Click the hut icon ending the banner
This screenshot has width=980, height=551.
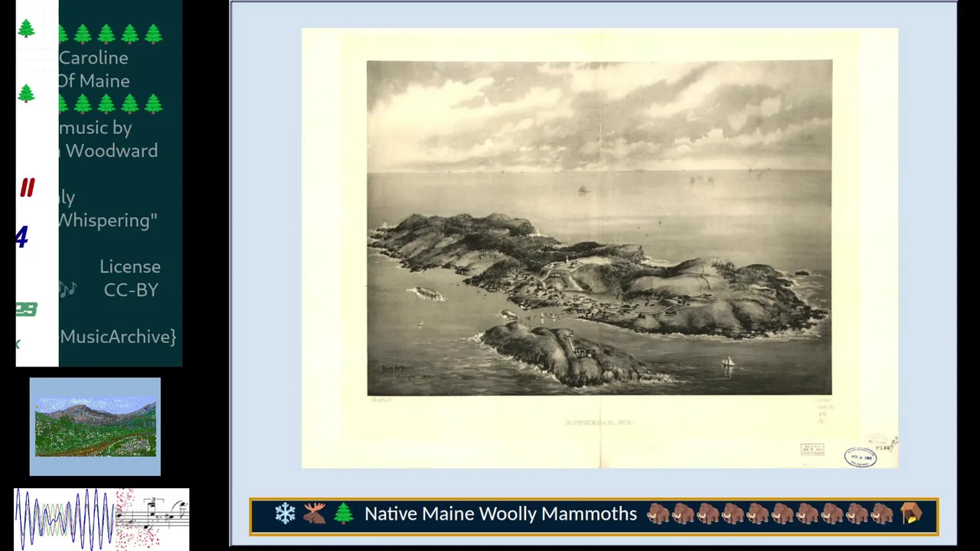[x=911, y=514]
